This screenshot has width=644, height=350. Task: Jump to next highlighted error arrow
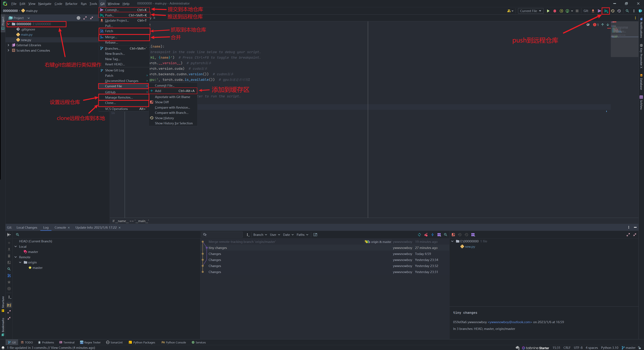(x=608, y=25)
